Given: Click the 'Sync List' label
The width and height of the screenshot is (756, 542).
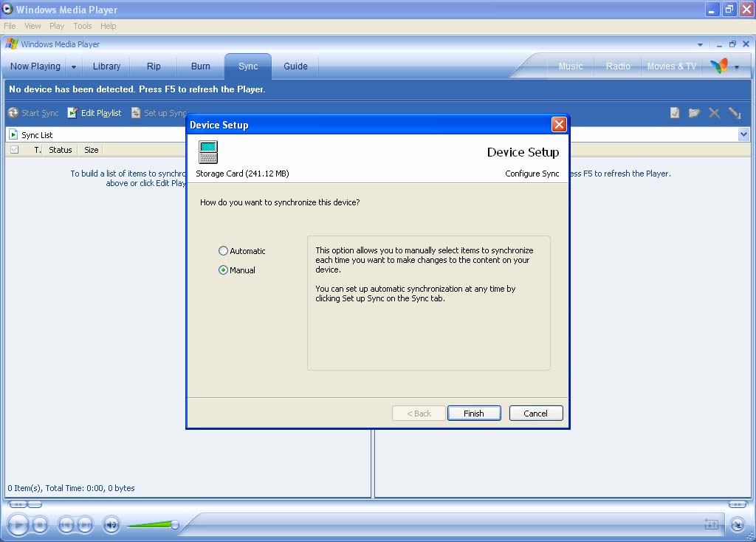Looking at the screenshot, I should click(37, 135).
